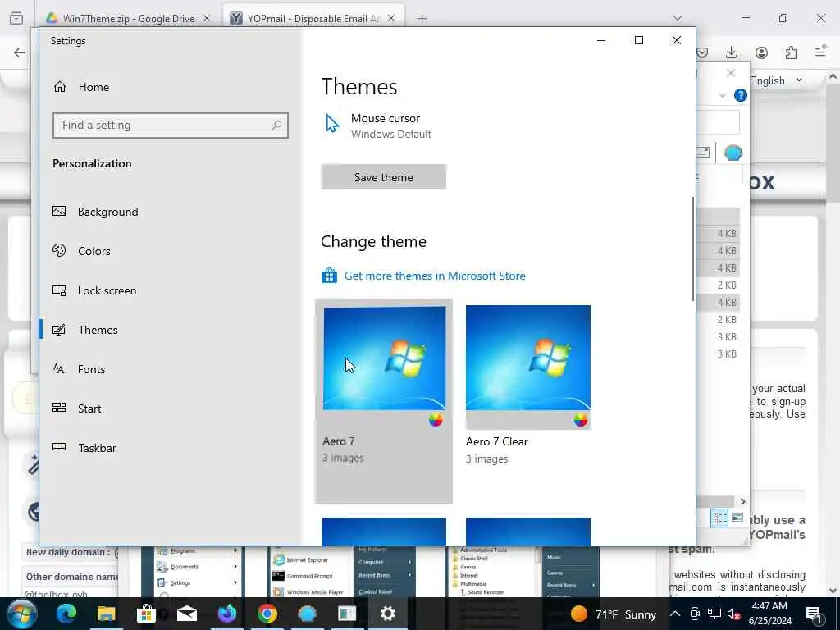Launch Microsoft Edge from taskbar
Screen dimensions: 840x630
point(66,614)
